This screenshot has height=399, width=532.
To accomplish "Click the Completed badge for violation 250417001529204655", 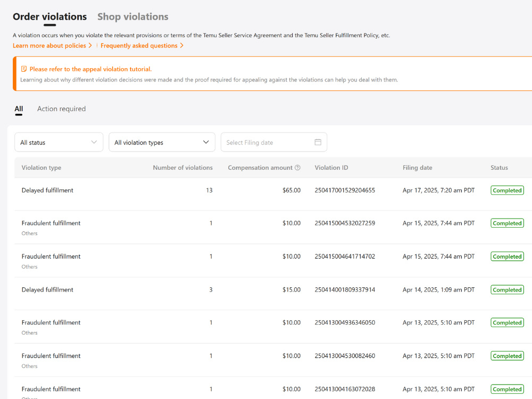I will (507, 190).
